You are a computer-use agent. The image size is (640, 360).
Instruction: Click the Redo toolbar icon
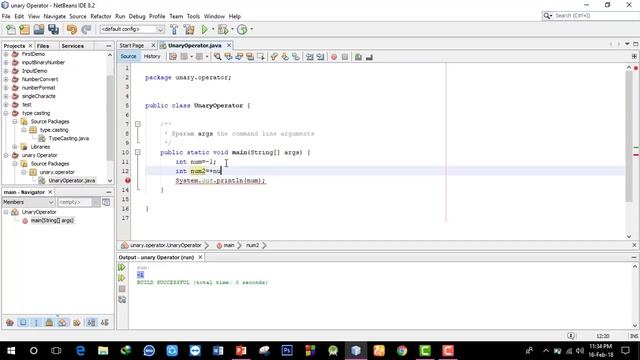[x=86, y=29]
